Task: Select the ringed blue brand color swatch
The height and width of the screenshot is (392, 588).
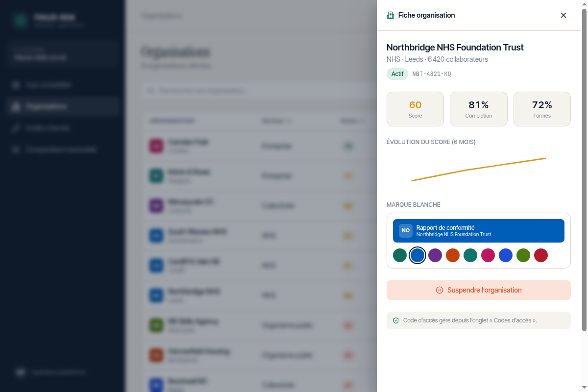Action: (x=417, y=255)
